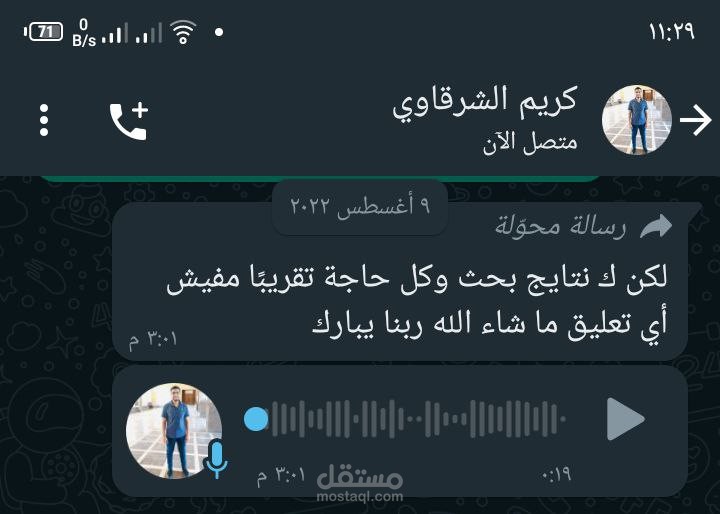Tap the forwarded arrow icon on the message

[656, 226]
